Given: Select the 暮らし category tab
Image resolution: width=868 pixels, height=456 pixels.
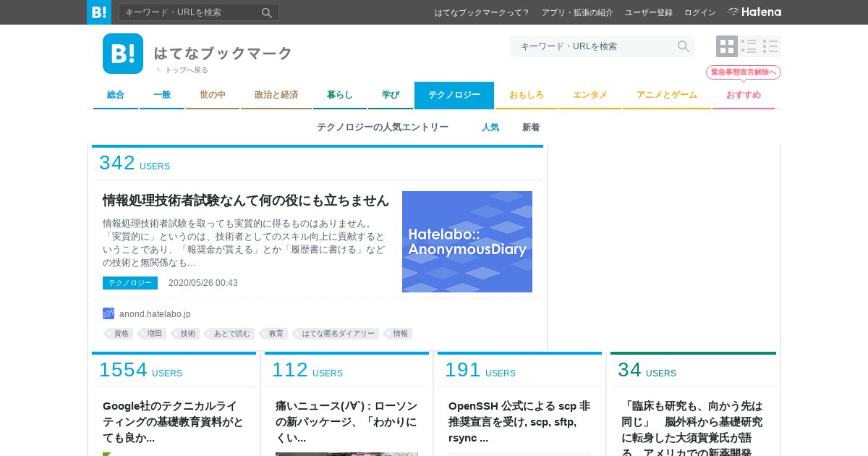Looking at the screenshot, I should point(340,95).
